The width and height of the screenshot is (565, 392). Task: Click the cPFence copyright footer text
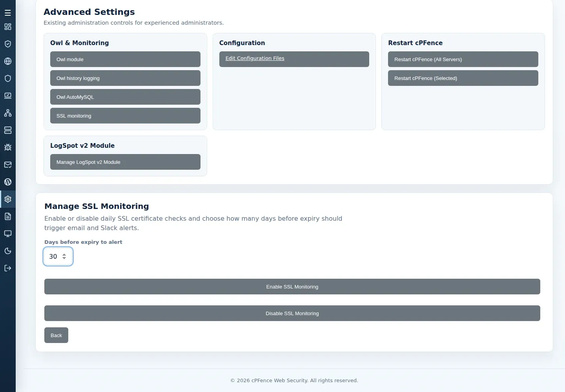294,380
